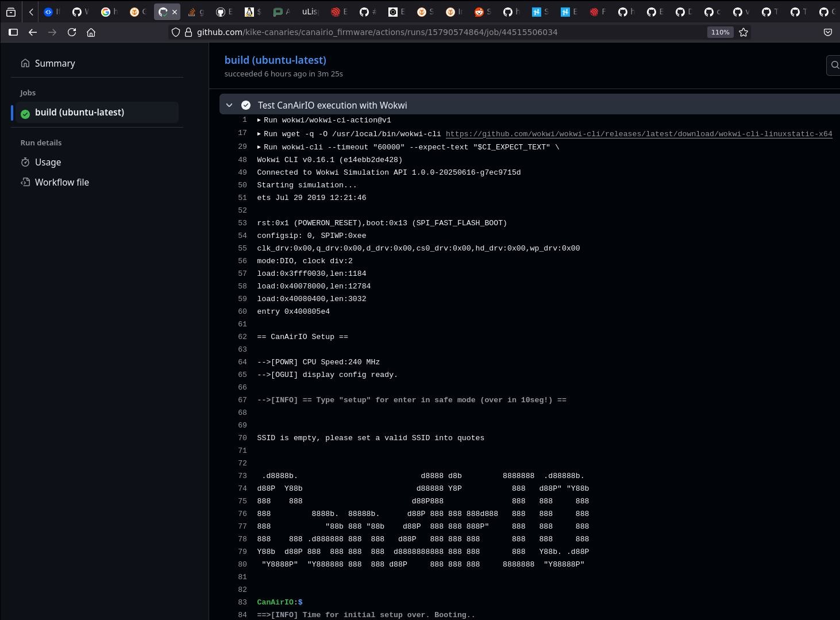Switch to the Stack Overflow tab
This screenshot has height=620, width=840.
(195, 11)
